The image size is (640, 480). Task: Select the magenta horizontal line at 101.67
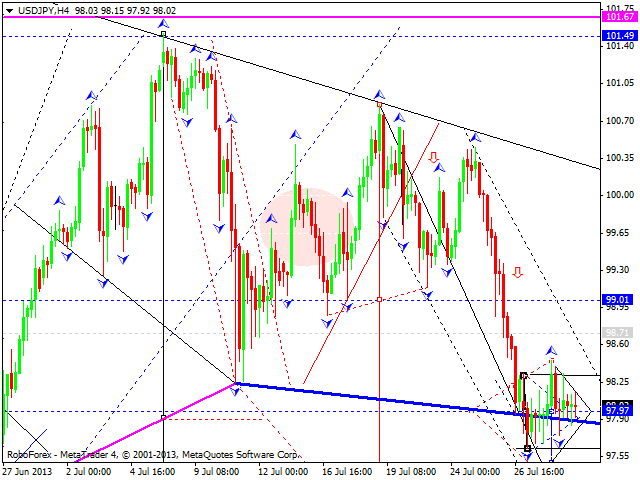tap(302, 17)
